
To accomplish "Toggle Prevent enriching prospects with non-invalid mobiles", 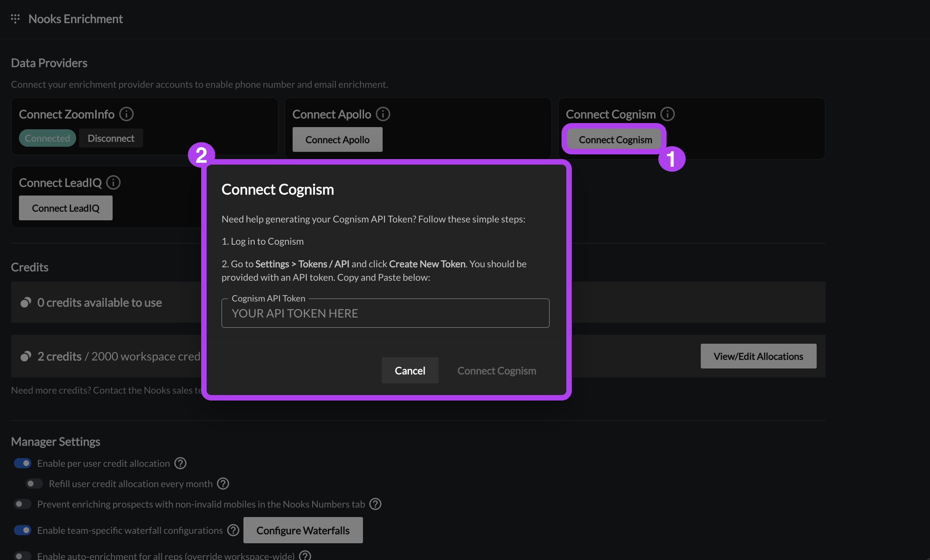I will click(x=23, y=504).
